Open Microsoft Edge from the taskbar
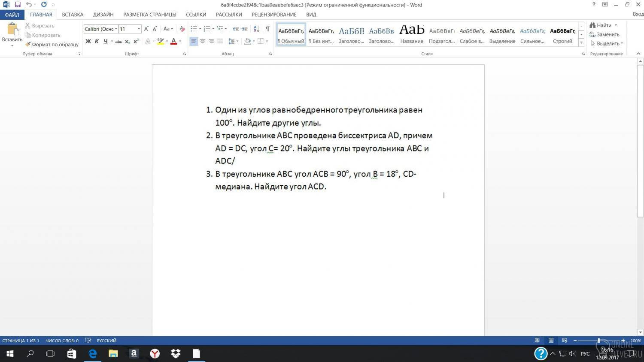 tap(92, 353)
